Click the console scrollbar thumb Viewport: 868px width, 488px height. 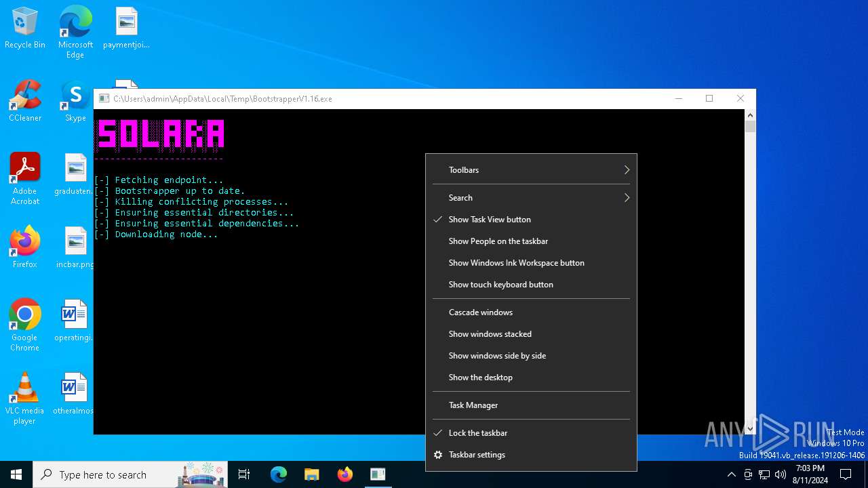point(750,126)
